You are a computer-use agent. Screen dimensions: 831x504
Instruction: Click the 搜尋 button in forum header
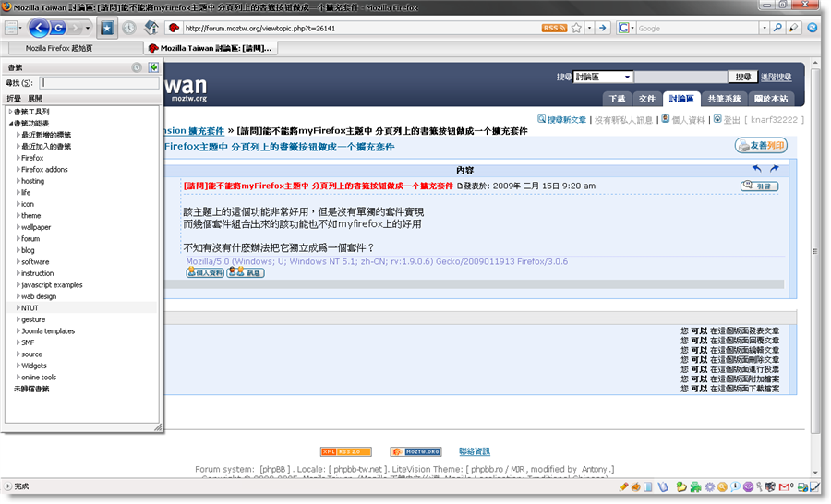click(x=742, y=78)
